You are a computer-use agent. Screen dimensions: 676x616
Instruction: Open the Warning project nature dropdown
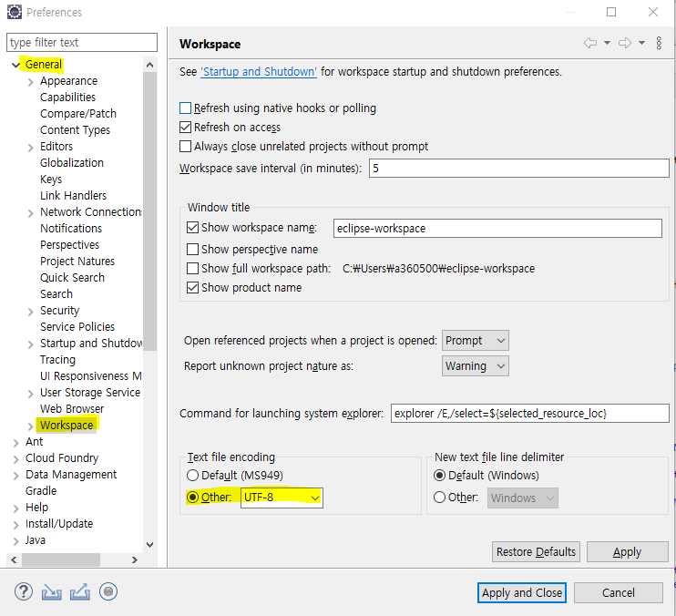pyautogui.click(x=475, y=366)
